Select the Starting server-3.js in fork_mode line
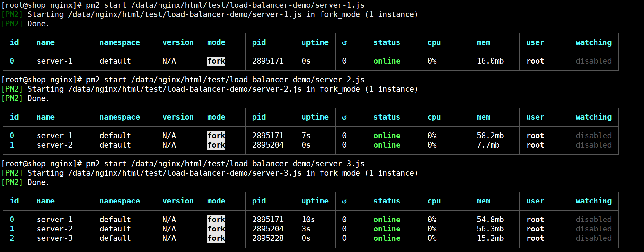Image resolution: width=644 pixels, height=252 pixels. click(210, 173)
